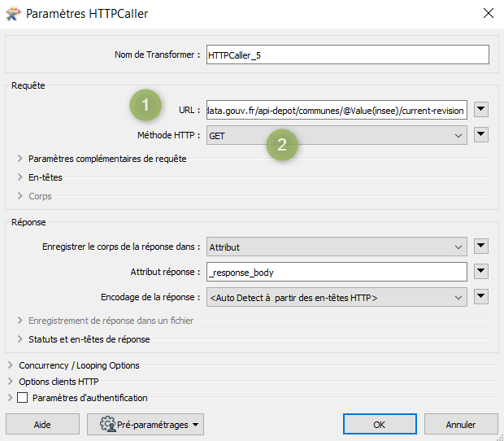
Task: Open arrow menu beside Enregistrer le corps dropdown
Action: (481, 246)
